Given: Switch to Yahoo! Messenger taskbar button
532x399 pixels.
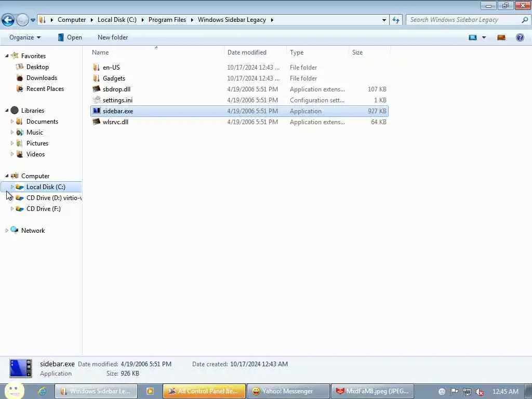Looking at the screenshot, I should click(288, 391).
